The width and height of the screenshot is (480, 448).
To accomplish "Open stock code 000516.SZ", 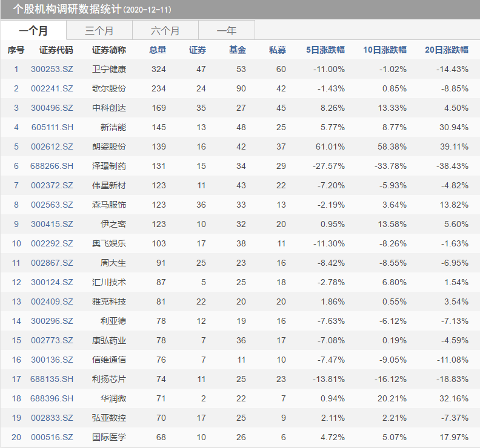I will click(x=52, y=437).
